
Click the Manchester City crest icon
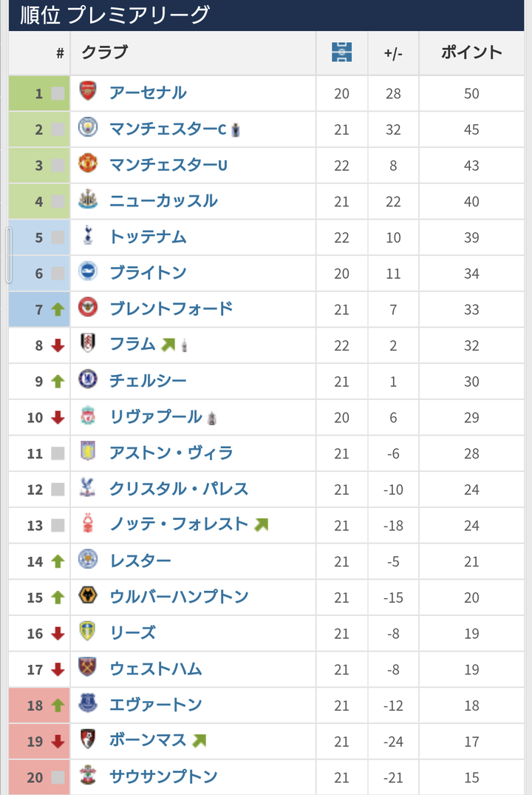[88, 126]
